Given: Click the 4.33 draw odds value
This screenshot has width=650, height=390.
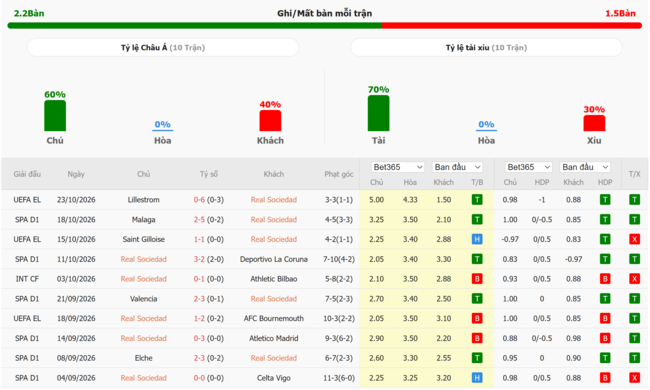Looking at the screenshot, I should click(410, 200).
